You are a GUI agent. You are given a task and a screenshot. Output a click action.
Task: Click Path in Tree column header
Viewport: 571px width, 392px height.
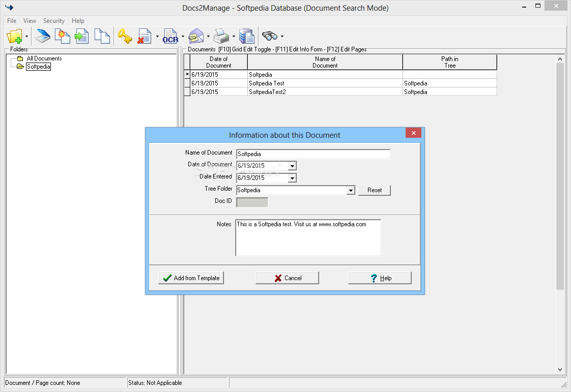click(x=450, y=62)
